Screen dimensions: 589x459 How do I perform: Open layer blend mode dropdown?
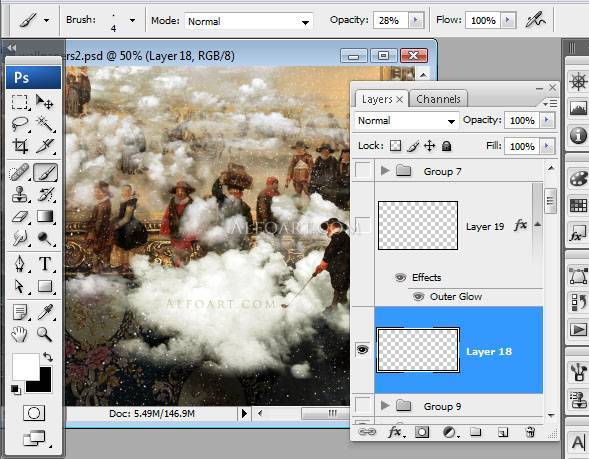pos(406,121)
